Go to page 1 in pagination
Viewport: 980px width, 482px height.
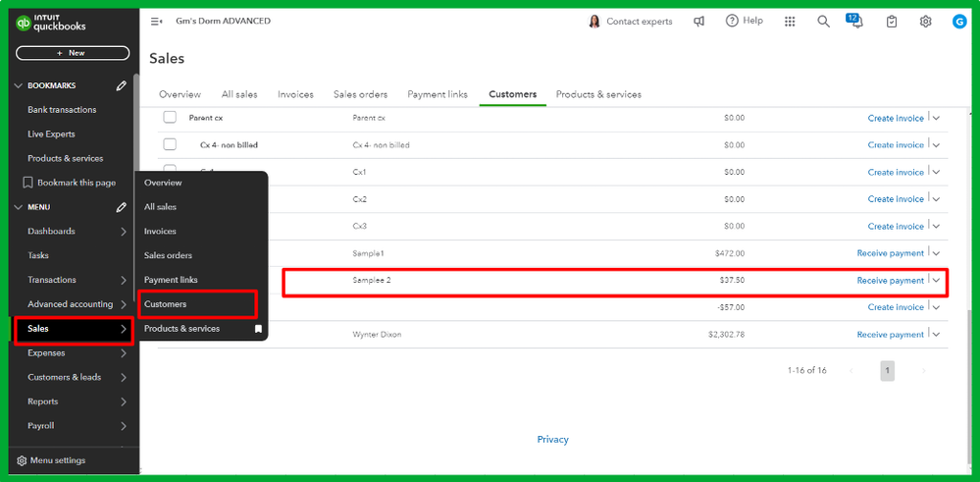pos(888,371)
